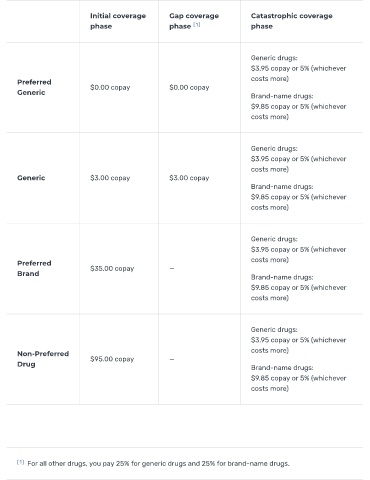Select the Catastrophic coverage phase column header
Image resolution: width=370 pixels, height=480 pixels.
(x=292, y=21)
